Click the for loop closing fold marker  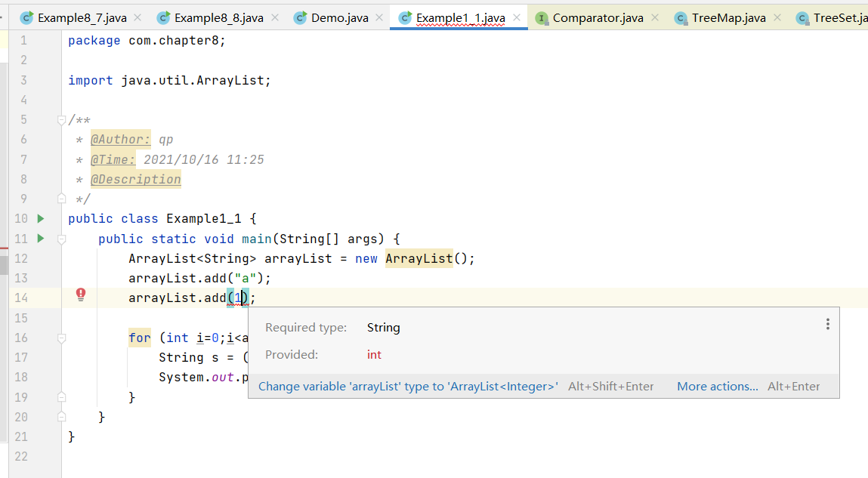point(61,397)
